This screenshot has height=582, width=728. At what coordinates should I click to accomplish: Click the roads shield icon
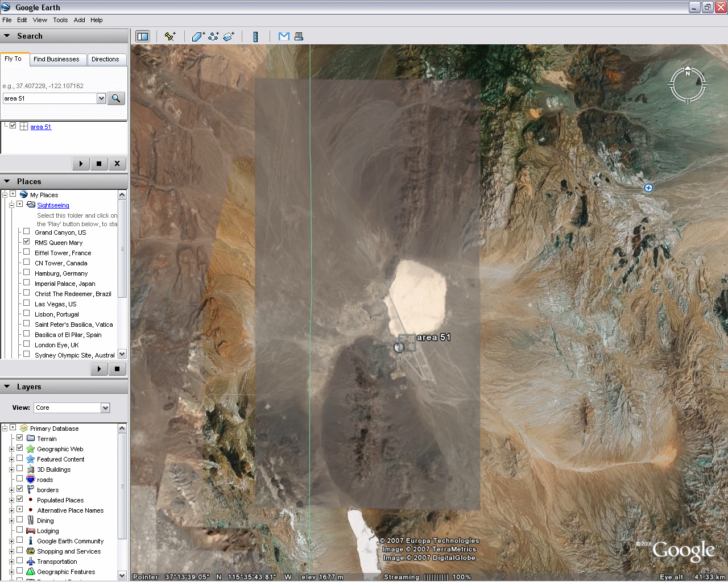31,479
